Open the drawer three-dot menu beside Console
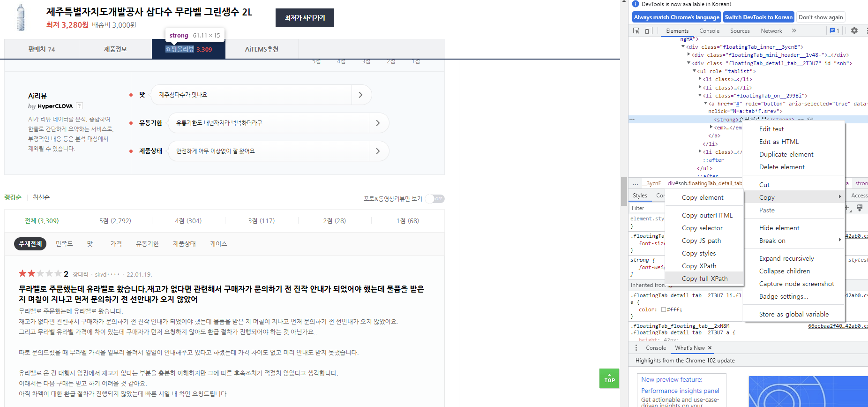The width and height of the screenshot is (868, 407). 636,348
